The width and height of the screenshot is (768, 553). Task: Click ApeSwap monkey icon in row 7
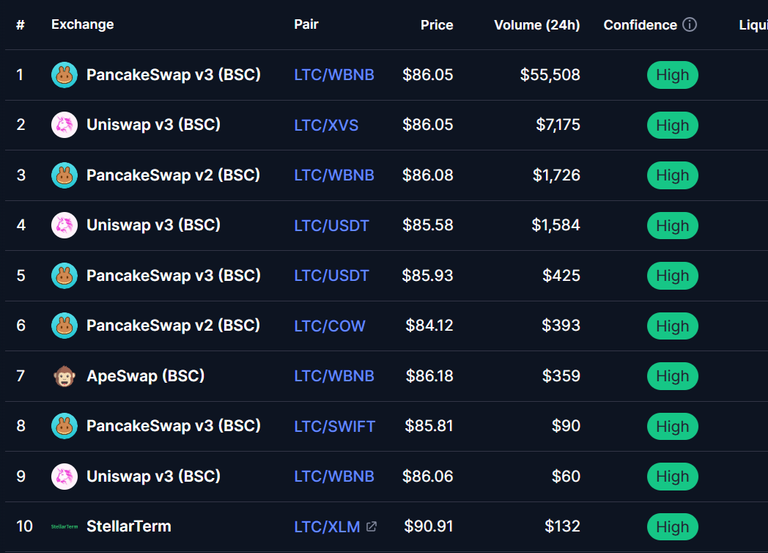[64, 376]
